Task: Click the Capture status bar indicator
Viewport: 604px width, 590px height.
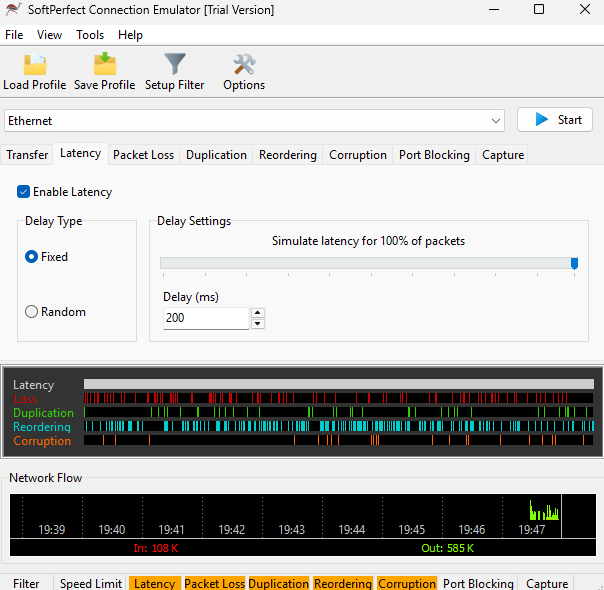Action: pos(547,583)
